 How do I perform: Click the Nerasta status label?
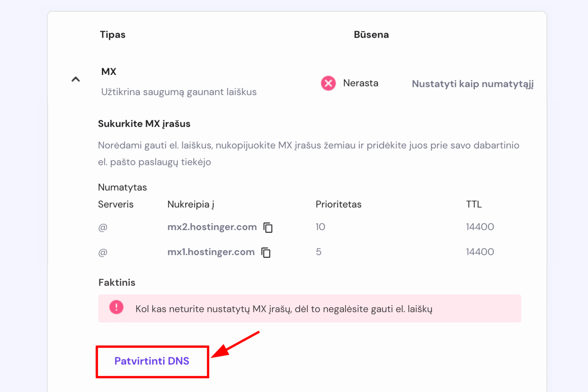pos(361,83)
